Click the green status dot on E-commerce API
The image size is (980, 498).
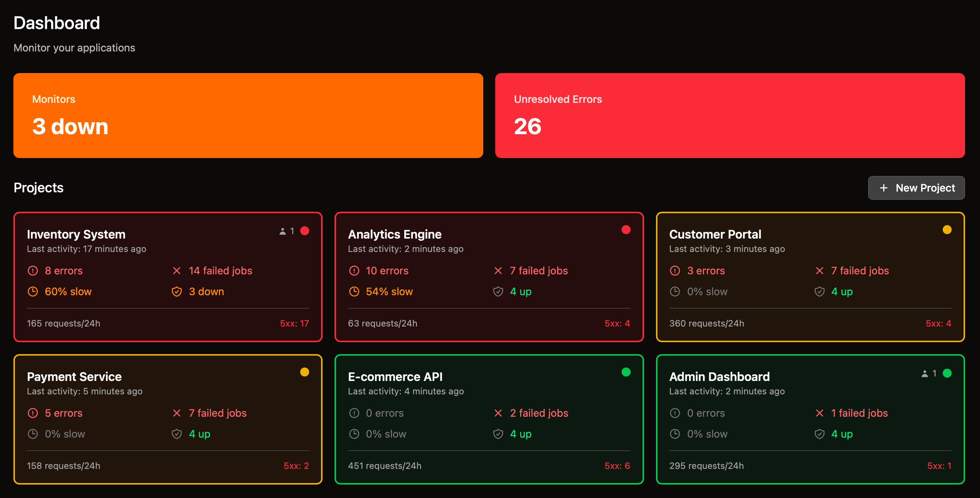626,372
